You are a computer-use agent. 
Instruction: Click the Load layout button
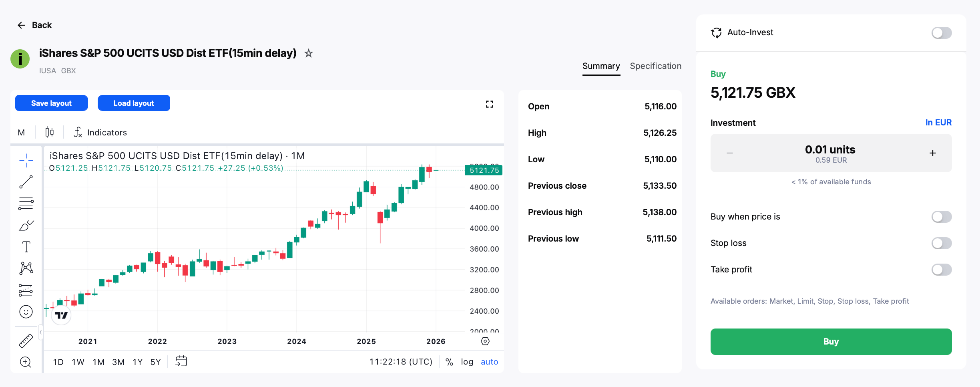134,103
